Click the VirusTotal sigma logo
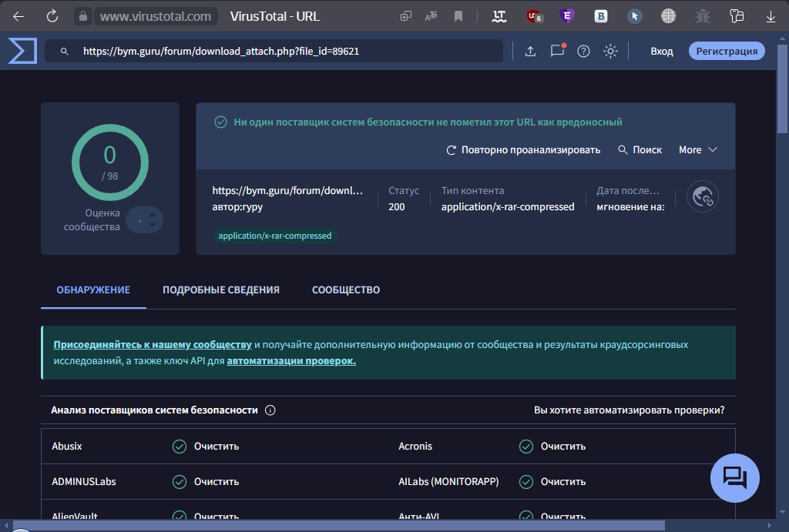Image resolution: width=789 pixels, height=532 pixels. [x=22, y=51]
